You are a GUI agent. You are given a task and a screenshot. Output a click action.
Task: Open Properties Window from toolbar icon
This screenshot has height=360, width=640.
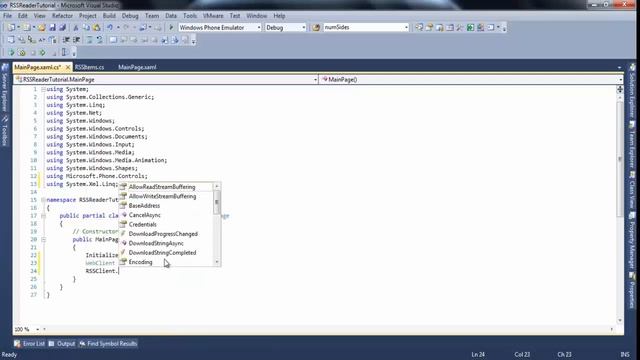429,27
